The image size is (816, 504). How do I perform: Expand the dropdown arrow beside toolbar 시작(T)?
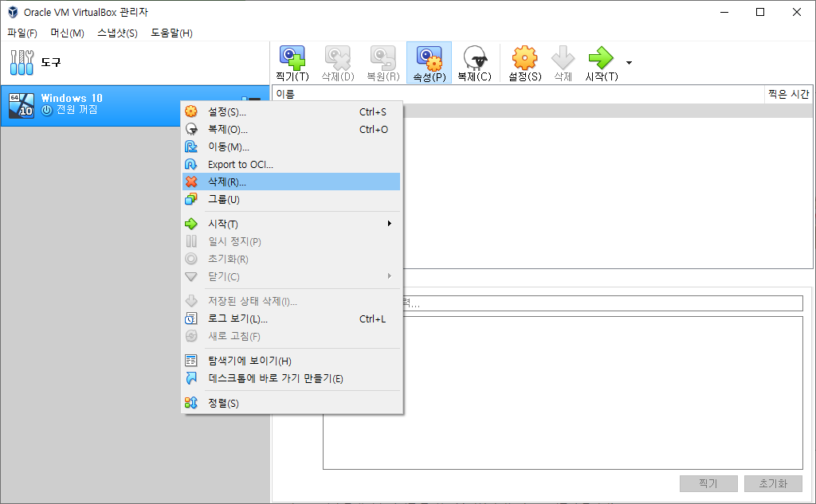[629, 63]
